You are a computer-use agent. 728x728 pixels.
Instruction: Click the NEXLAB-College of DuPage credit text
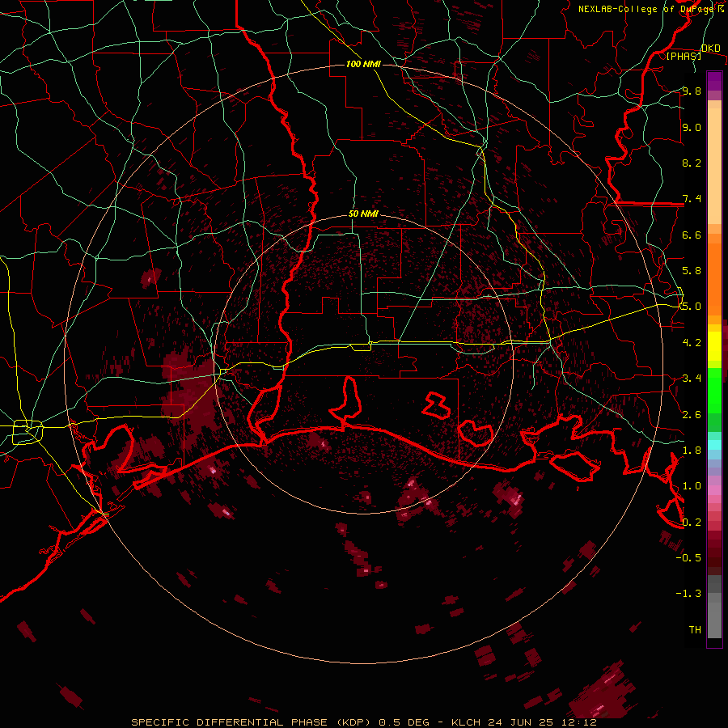point(646,9)
